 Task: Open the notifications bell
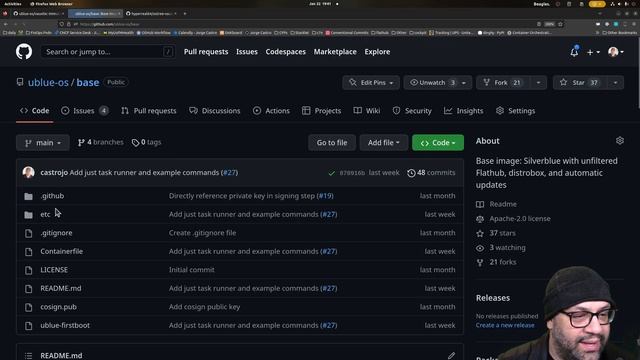point(574,52)
